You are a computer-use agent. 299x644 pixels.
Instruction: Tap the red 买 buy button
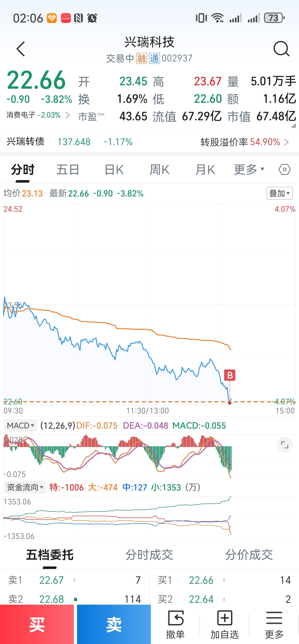(37, 624)
